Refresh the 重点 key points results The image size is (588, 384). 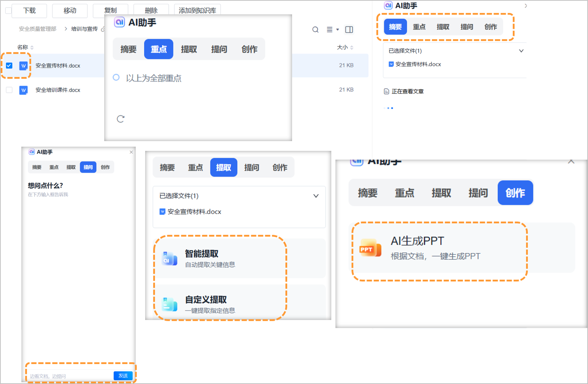[x=121, y=119]
